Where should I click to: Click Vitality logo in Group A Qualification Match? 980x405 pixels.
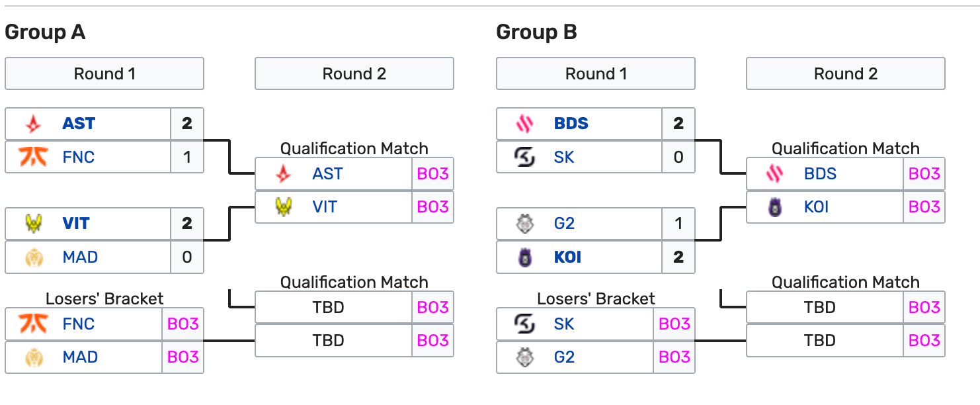[x=283, y=207]
